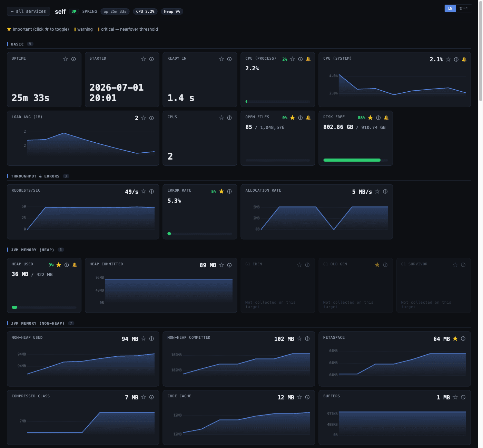Click alert bell on CPU (System) card
This screenshot has height=448, width=483.
coord(464,59)
